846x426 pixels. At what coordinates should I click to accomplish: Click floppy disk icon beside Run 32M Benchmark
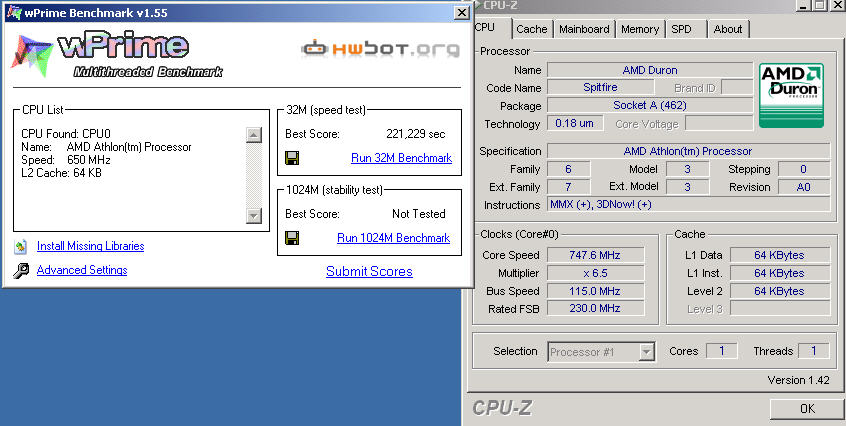[x=292, y=158]
